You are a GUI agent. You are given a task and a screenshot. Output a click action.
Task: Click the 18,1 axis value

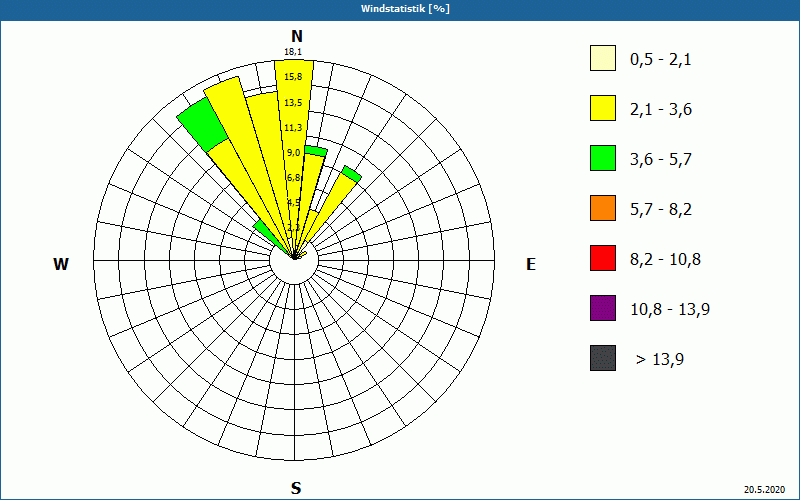(293, 52)
